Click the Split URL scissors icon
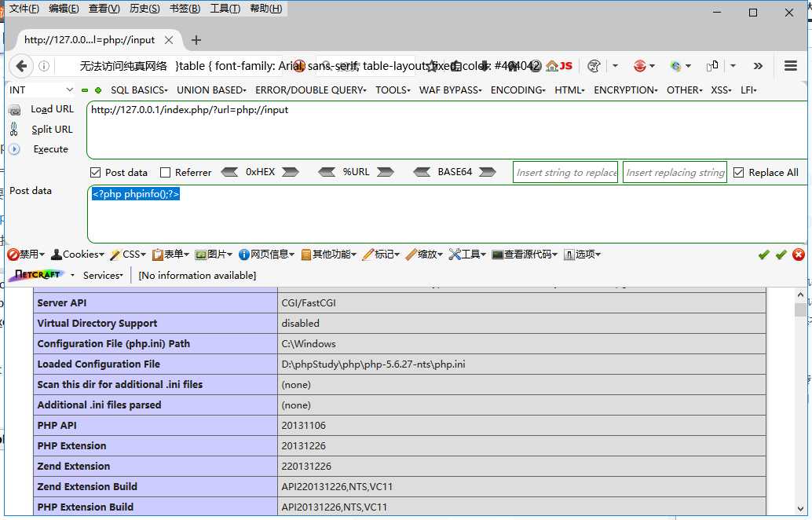Screen dimensions: 812x520 coord(14,129)
